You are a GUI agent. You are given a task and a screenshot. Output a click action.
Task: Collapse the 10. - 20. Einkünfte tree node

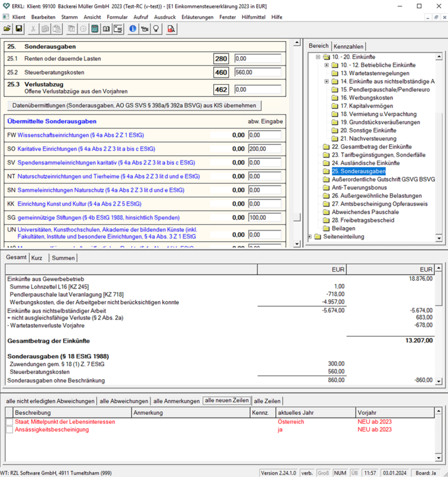point(318,57)
